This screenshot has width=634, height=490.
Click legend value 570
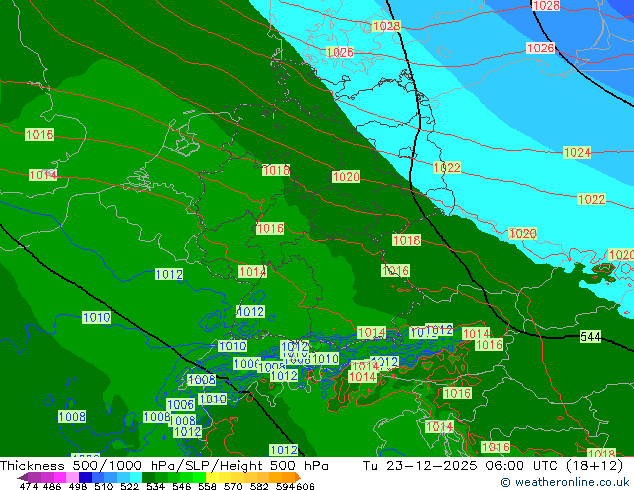[x=233, y=486]
